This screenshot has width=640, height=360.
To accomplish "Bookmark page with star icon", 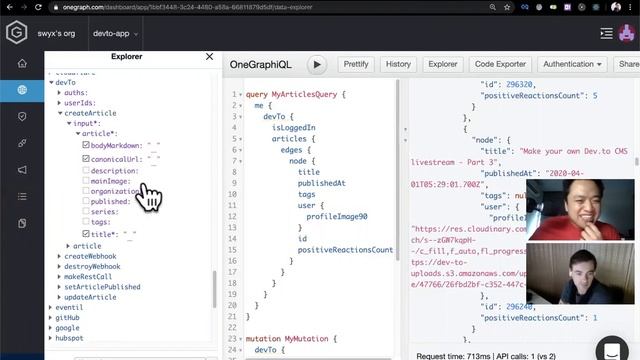I will point(507,7).
